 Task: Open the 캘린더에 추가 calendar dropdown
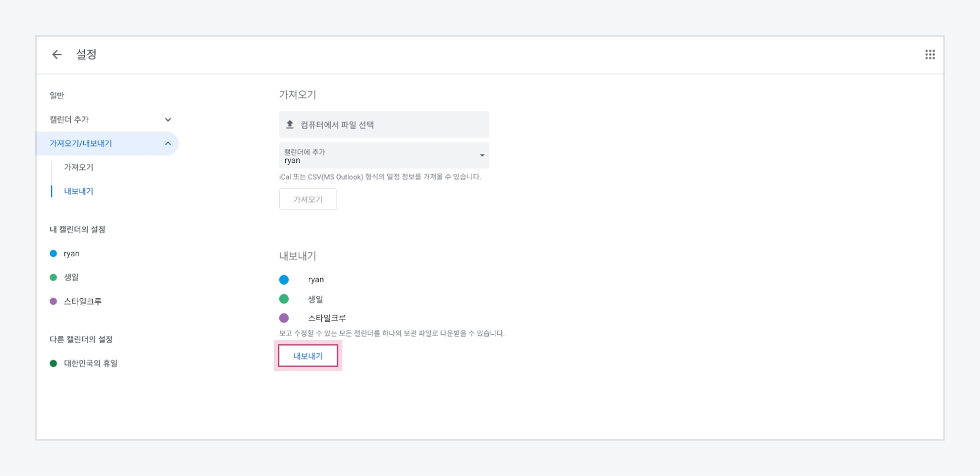click(x=384, y=155)
